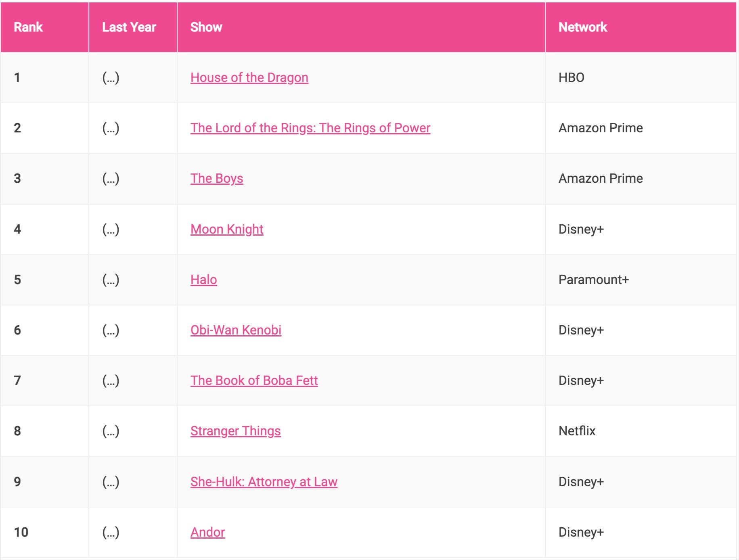Click the Last Year placeholder for rank 1

coord(111,77)
